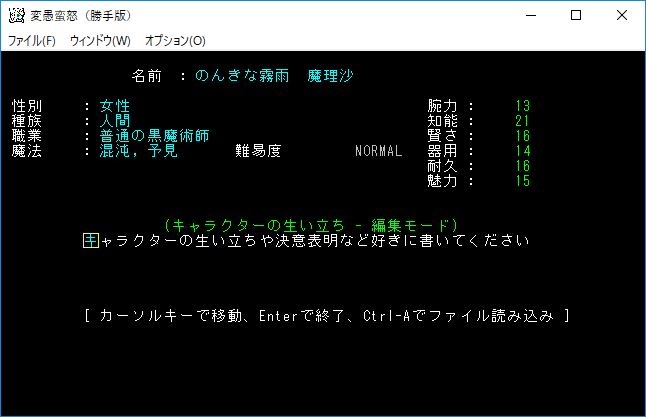Viewport: 646px width, 417px height.
Task: Select the 女性 gender value
Action: click(x=115, y=106)
